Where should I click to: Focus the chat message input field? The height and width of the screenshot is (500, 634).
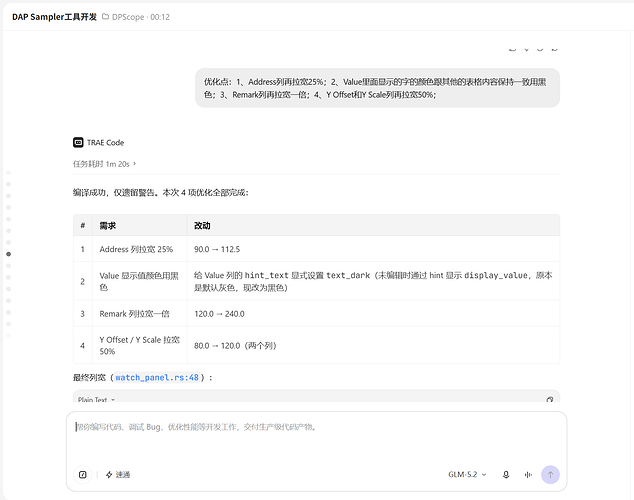[x=316, y=439]
